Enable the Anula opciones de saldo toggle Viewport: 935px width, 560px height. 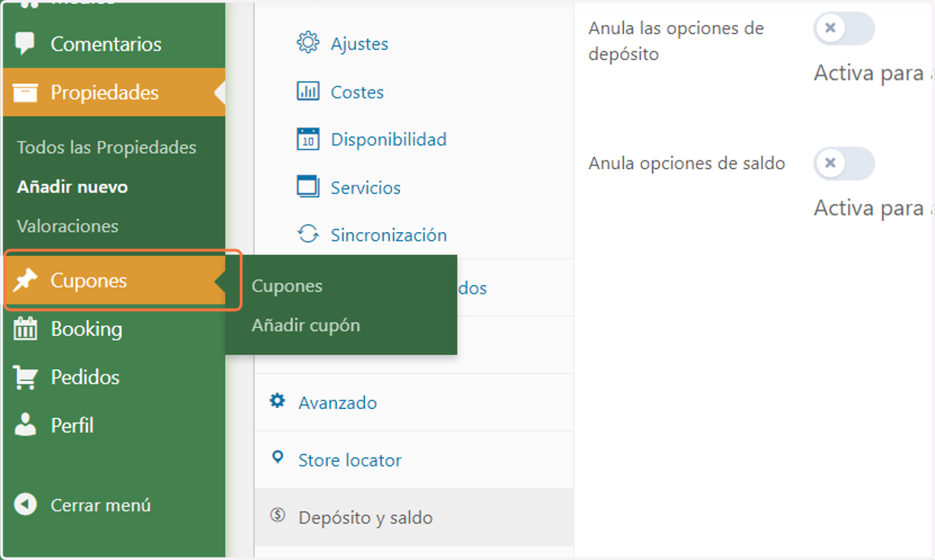(844, 164)
